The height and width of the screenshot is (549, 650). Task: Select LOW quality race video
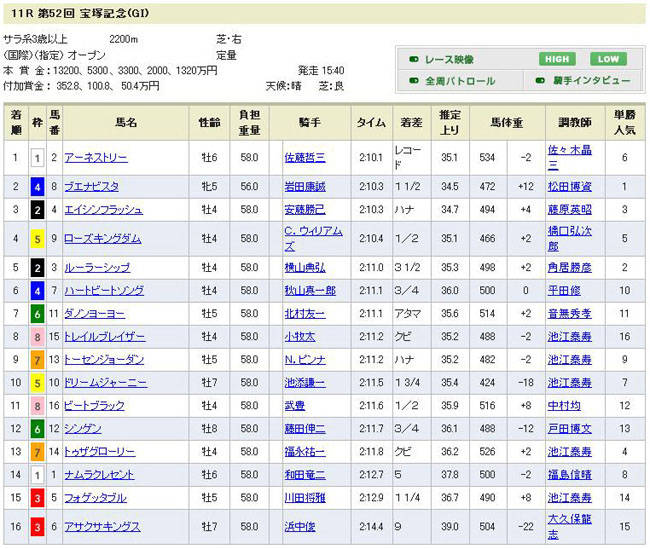click(606, 59)
